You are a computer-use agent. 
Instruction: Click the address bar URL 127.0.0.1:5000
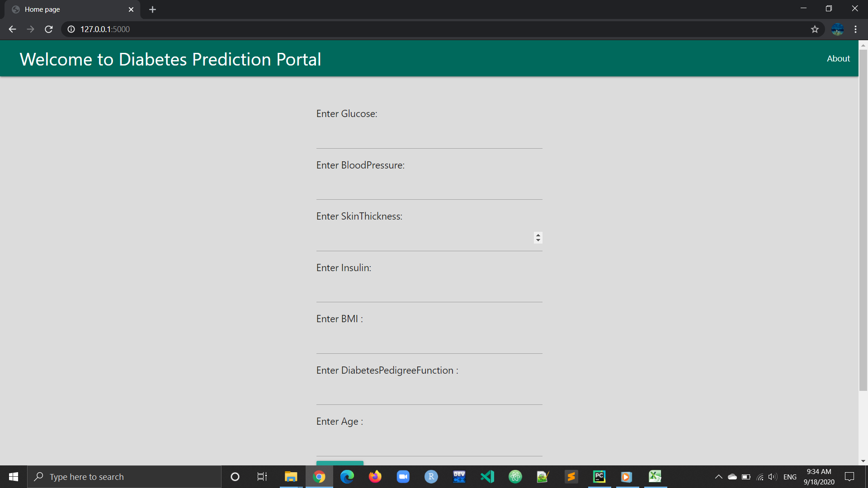pos(105,29)
